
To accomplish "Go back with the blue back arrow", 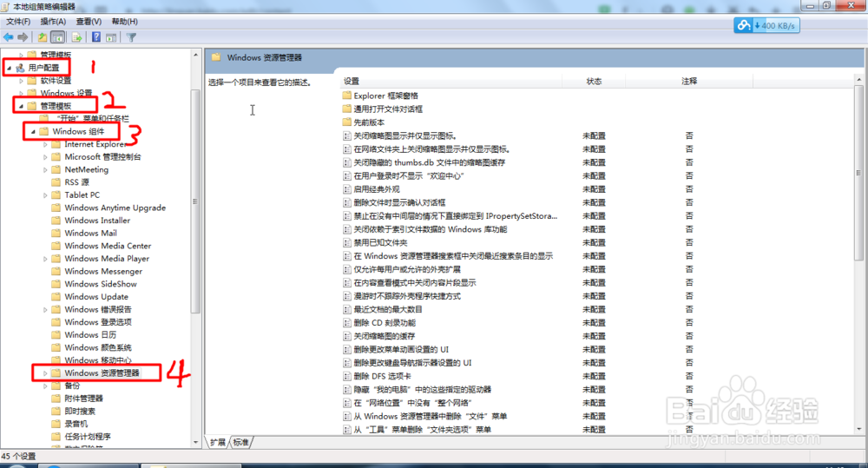I will [9, 37].
